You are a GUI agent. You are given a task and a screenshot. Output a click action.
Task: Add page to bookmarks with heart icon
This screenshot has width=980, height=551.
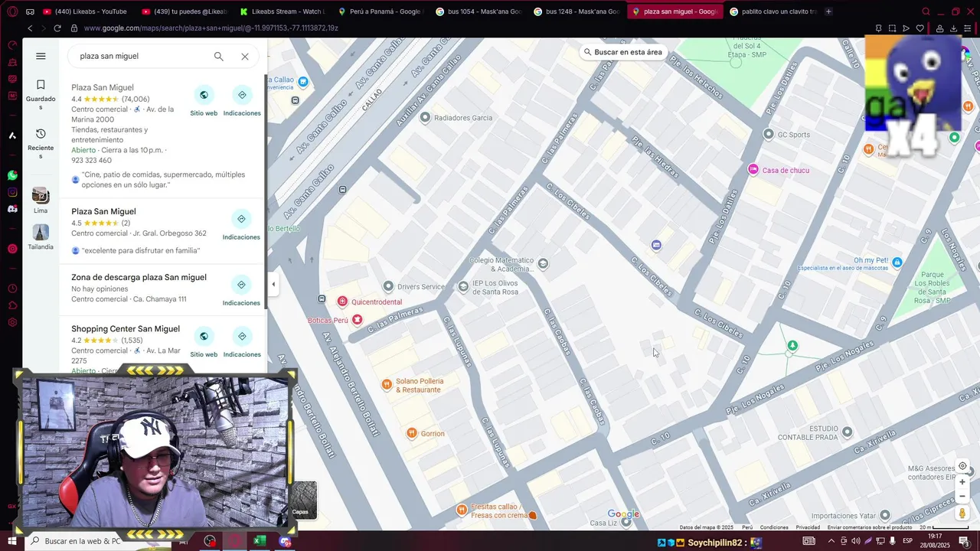(x=920, y=28)
